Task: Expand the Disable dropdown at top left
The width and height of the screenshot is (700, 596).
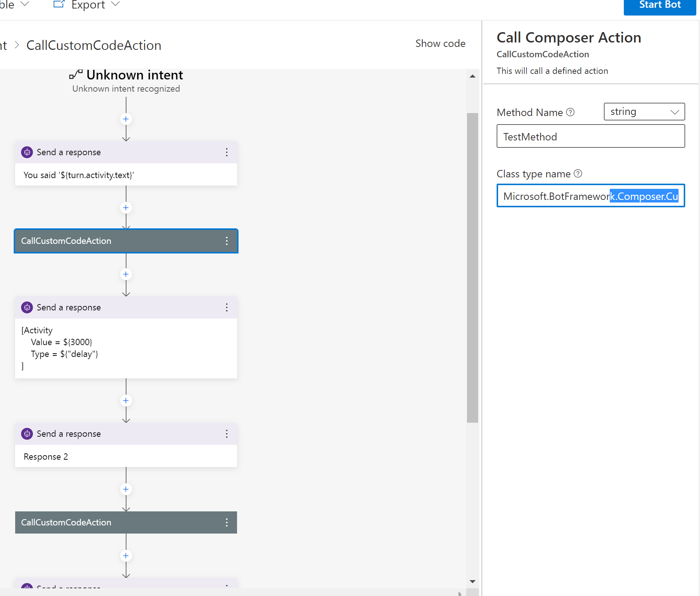Action: tap(24, 4)
